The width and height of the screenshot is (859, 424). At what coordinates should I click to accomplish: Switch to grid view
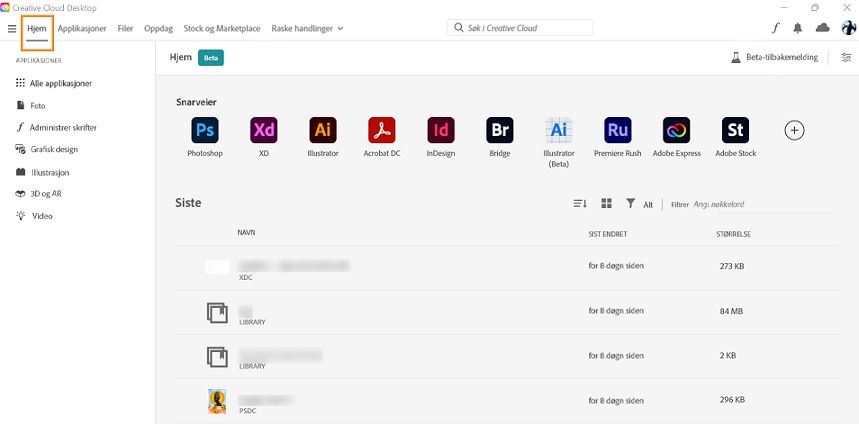(x=606, y=204)
